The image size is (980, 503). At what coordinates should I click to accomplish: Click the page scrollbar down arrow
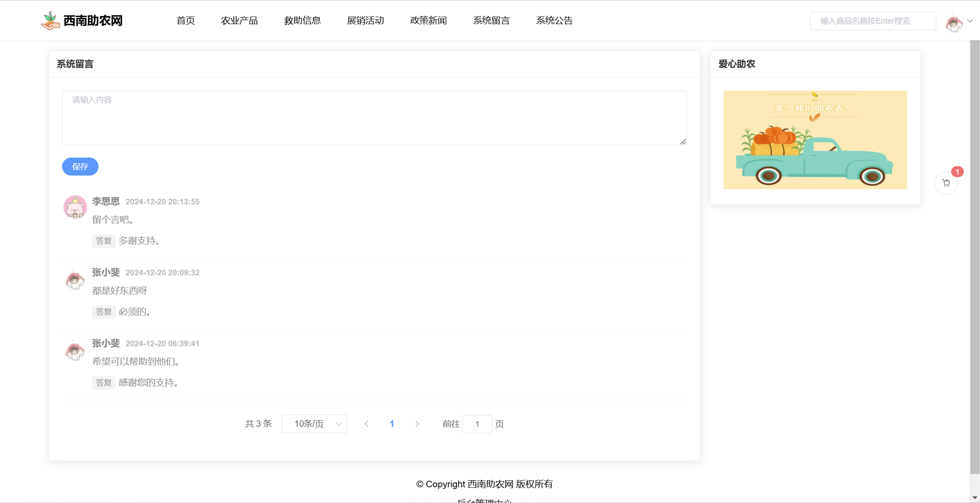(975, 498)
